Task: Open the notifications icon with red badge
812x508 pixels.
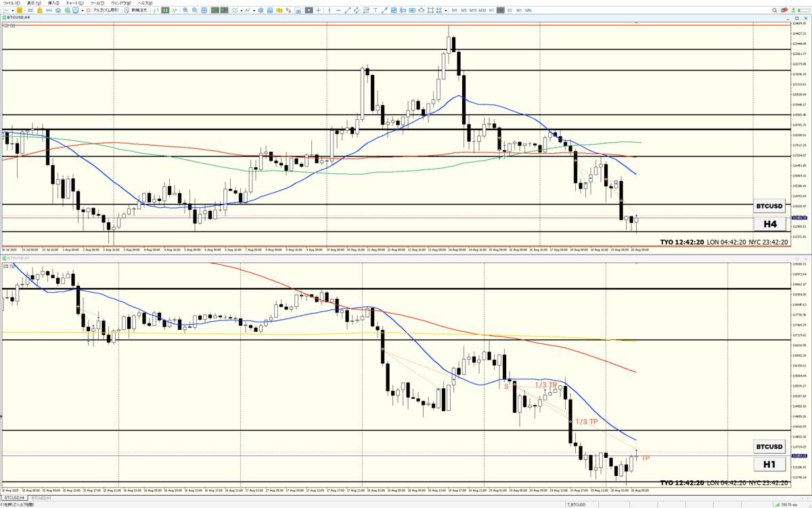Action: pyautogui.click(x=784, y=10)
